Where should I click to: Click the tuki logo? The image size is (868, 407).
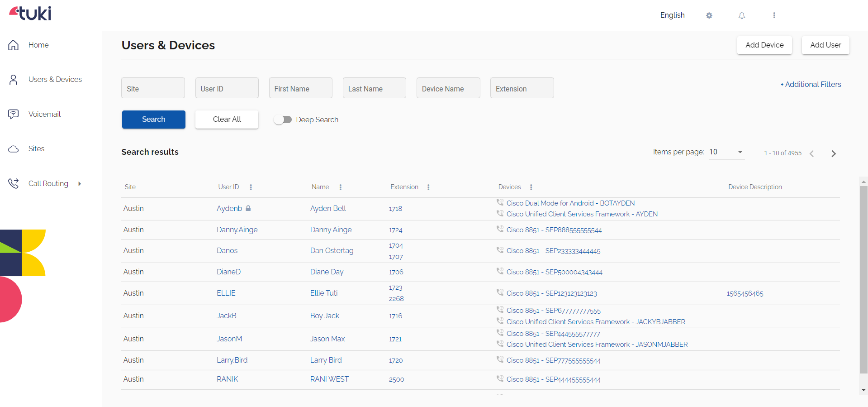tap(30, 13)
